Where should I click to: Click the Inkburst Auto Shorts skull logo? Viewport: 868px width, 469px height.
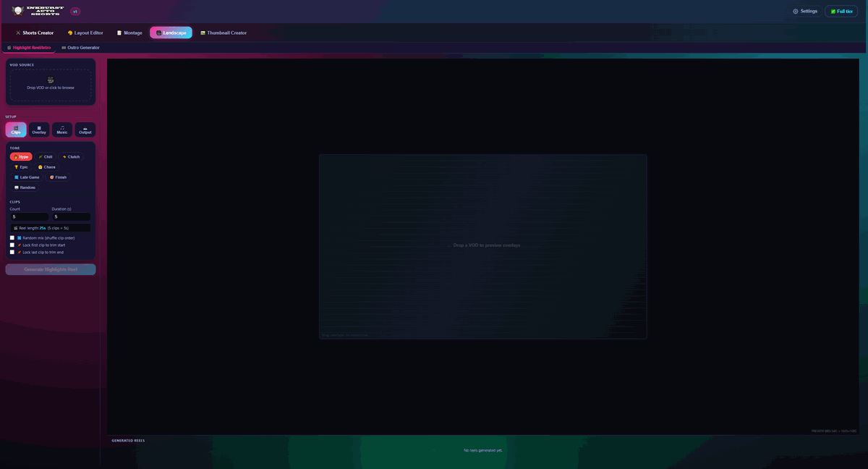click(18, 11)
